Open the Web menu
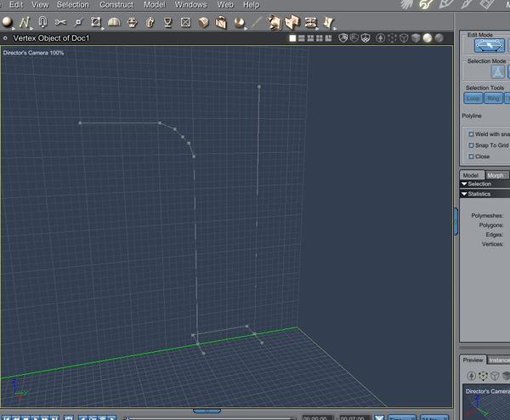The height and width of the screenshot is (420, 510). 225,4
